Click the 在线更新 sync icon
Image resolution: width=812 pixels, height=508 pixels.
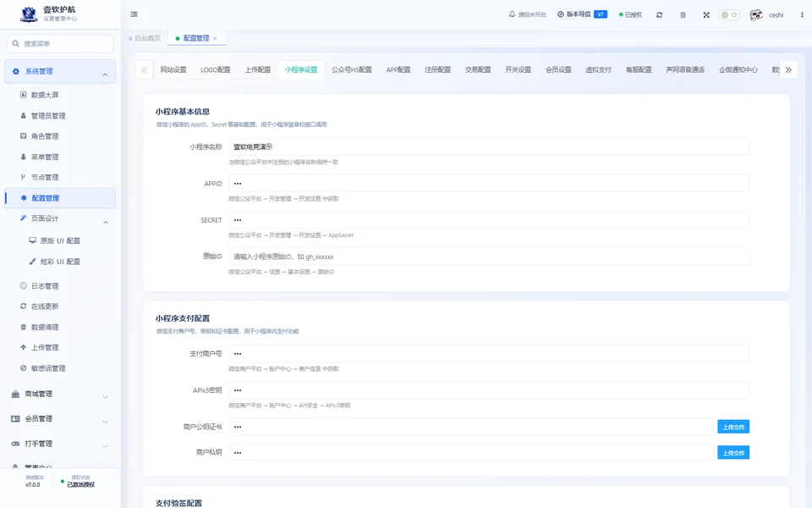24,306
